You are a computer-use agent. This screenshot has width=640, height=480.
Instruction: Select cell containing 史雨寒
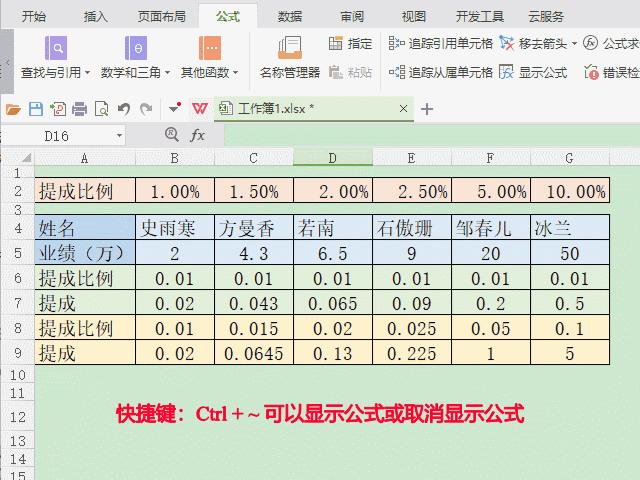(175, 228)
